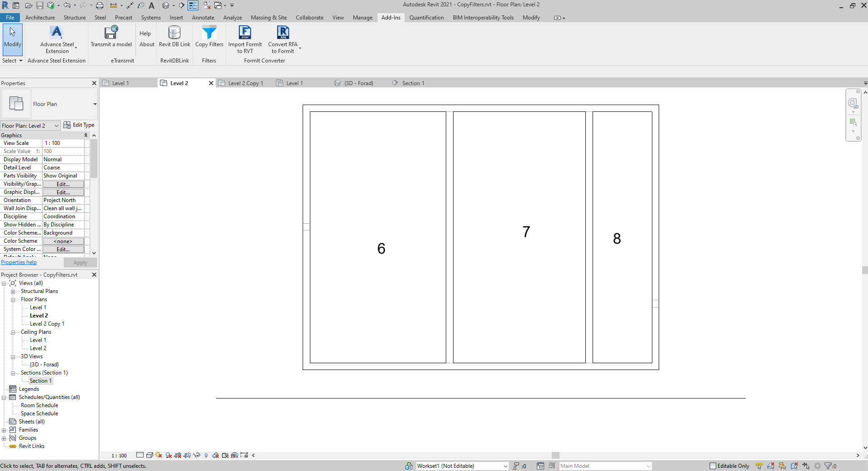This screenshot has width=868, height=471.
Task: Click the Properties panel vertical scrollbar
Action: point(94,194)
